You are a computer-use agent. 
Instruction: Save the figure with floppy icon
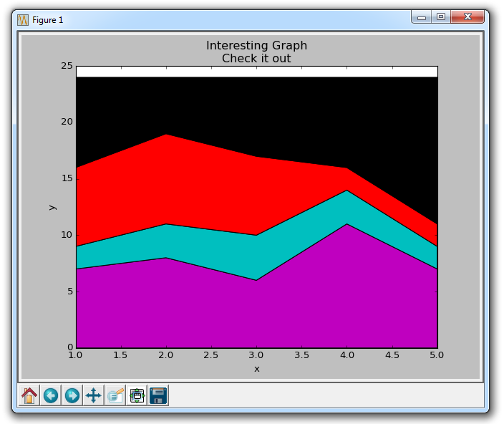tap(158, 395)
